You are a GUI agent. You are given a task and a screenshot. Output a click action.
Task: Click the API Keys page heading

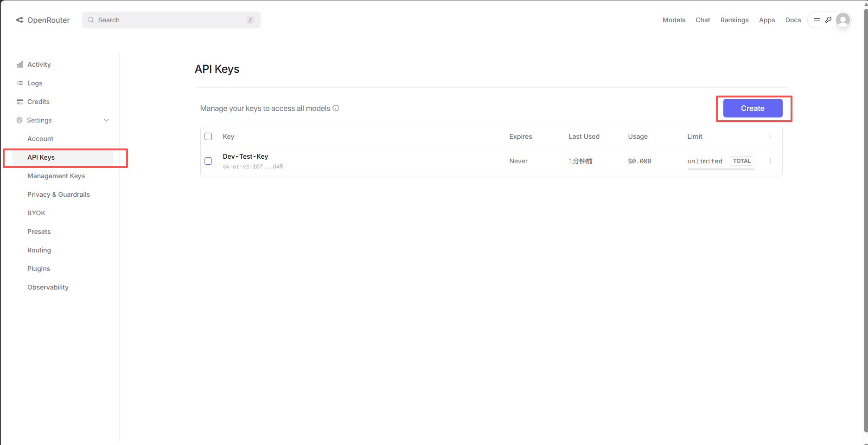pyautogui.click(x=217, y=69)
